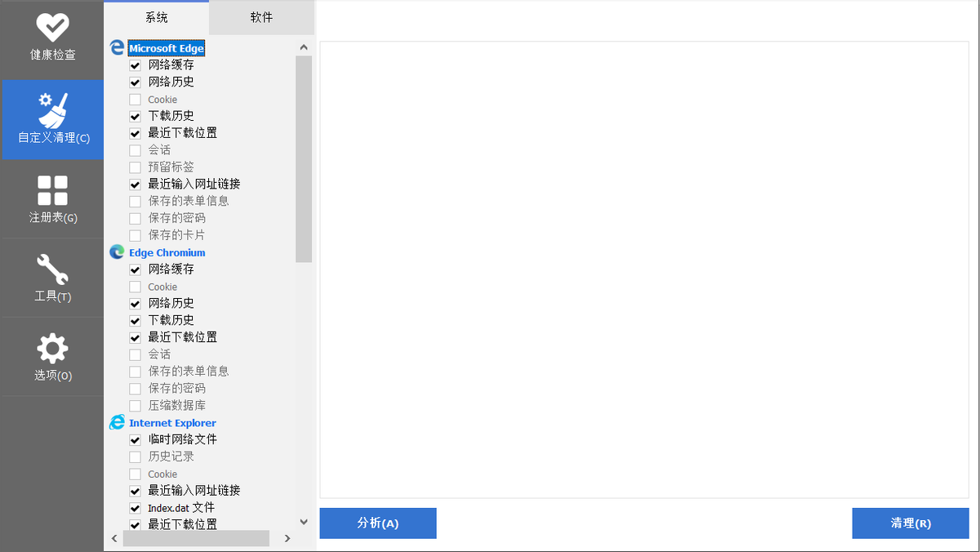Enable the Cookie checkbox under Microsoft Edge
The image size is (980, 552).
coord(134,99)
